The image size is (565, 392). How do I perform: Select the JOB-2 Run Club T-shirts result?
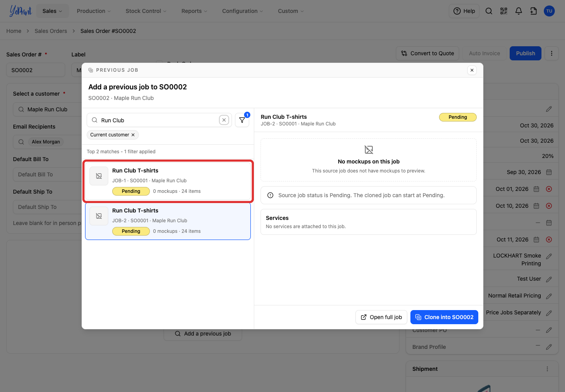tap(168, 221)
